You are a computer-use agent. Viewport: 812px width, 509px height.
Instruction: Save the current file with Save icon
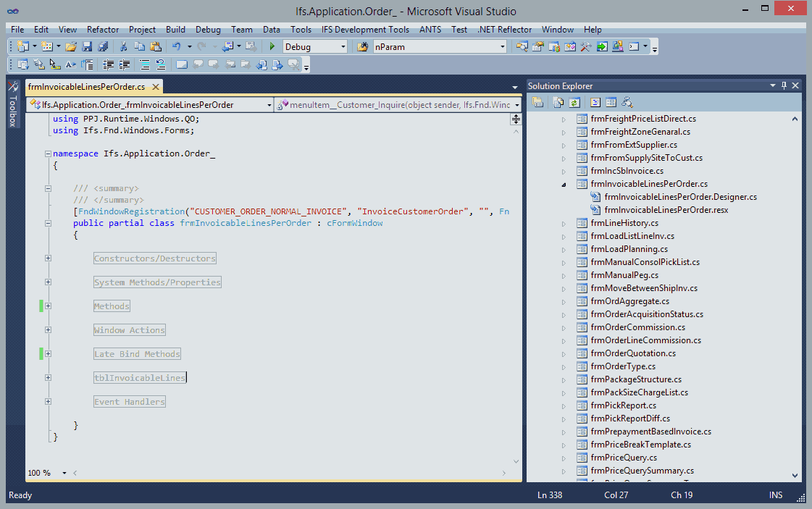click(87, 46)
